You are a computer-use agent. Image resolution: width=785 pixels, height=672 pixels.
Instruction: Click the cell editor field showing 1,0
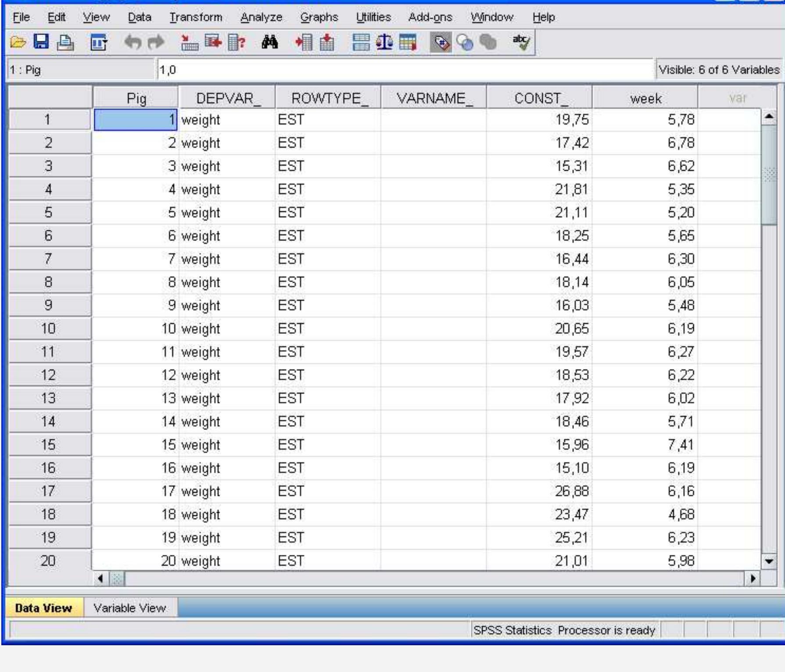coord(405,70)
